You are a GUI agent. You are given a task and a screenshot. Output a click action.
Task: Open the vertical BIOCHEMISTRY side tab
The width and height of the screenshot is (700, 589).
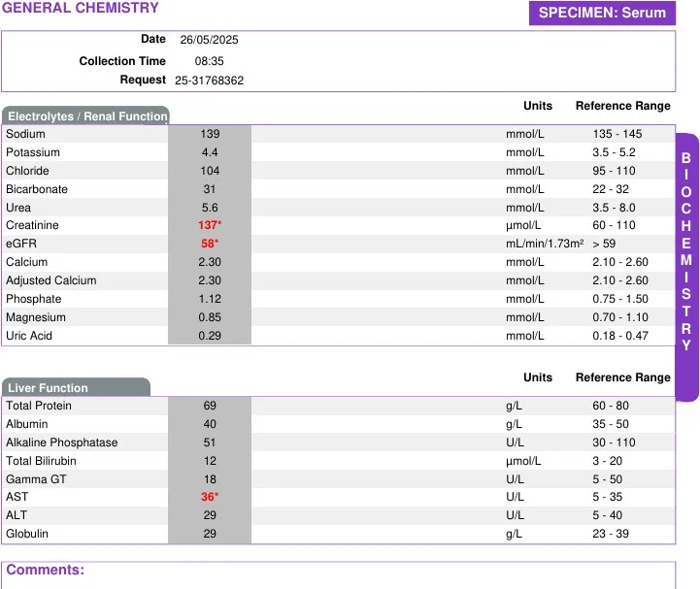pyautogui.click(x=686, y=252)
